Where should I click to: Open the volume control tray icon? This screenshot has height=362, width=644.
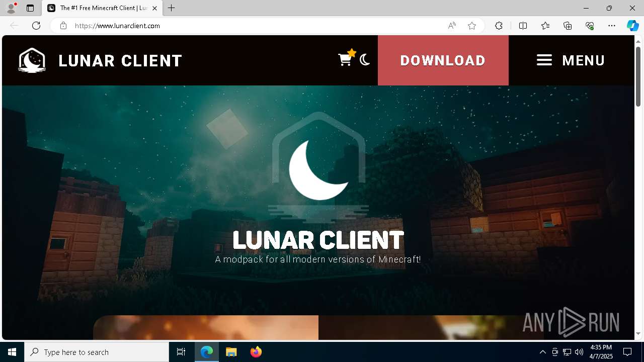tap(579, 352)
